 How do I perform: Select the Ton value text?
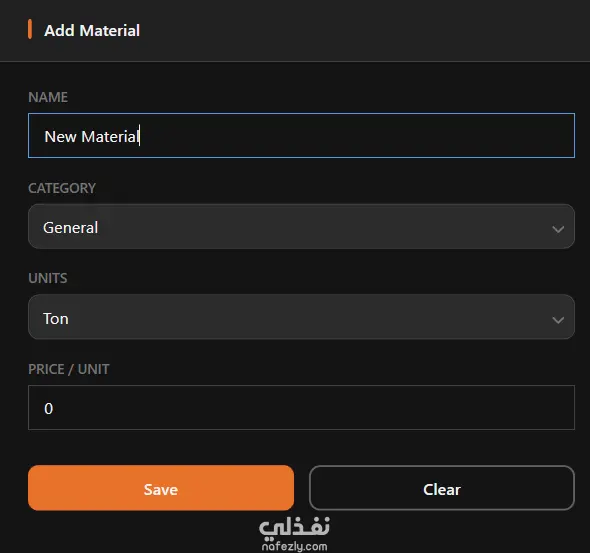[56, 319]
